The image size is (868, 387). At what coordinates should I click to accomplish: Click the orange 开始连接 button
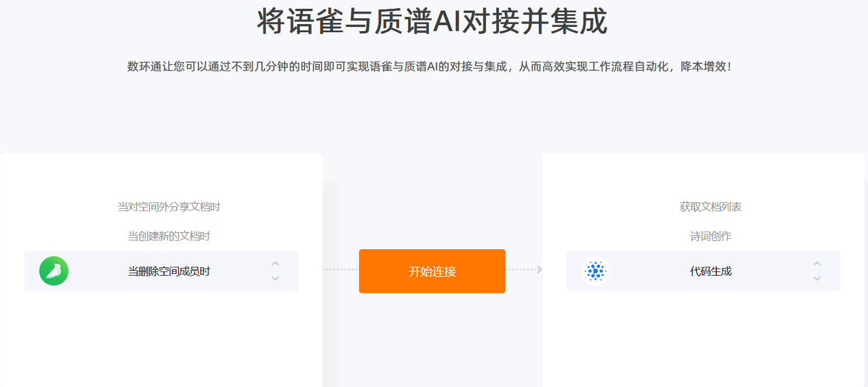432,271
